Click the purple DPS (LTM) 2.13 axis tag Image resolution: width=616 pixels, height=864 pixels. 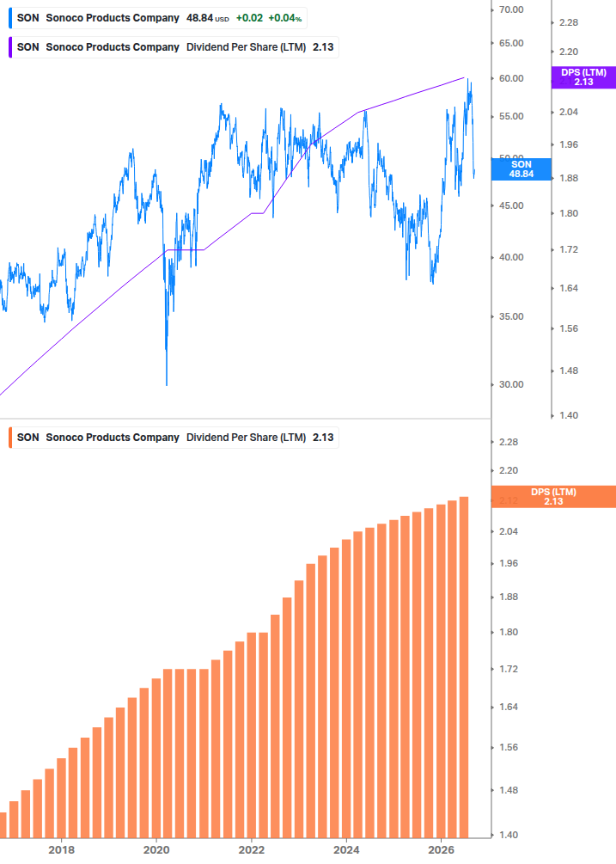coord(583,77)
